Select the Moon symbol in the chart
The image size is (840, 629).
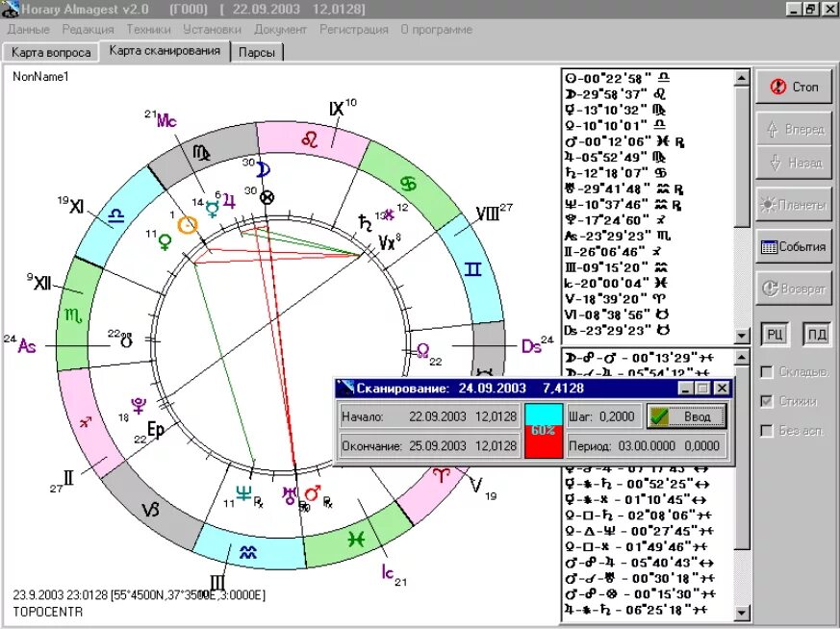[x=263, y=169]
